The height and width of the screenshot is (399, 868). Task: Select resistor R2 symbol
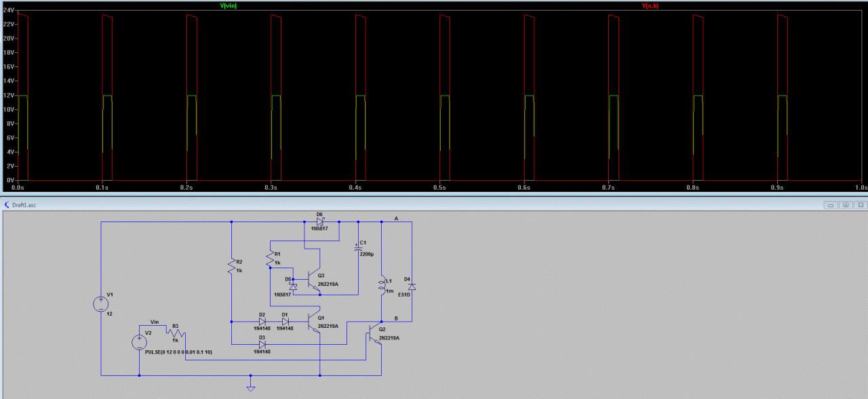(x=231, y=266)
